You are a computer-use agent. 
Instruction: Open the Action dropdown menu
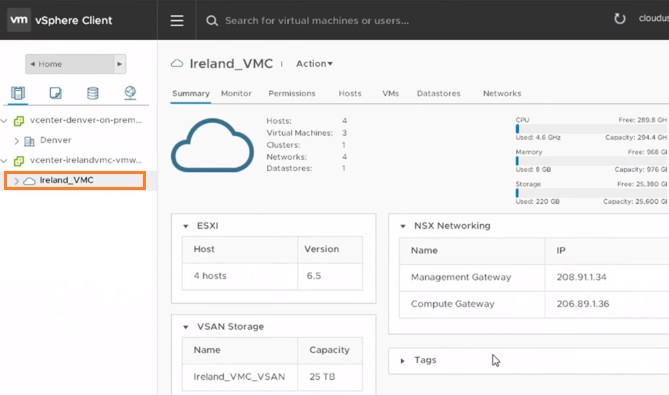(314, 64)
